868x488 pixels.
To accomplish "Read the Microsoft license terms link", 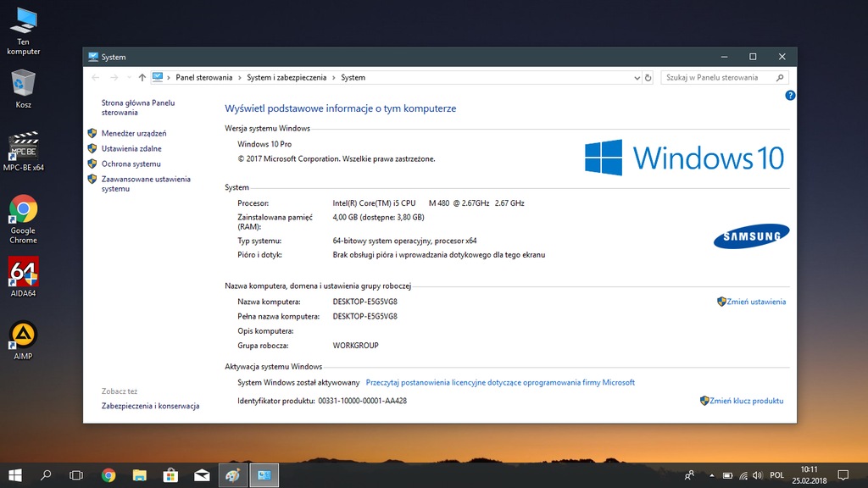I will [500, 382].
